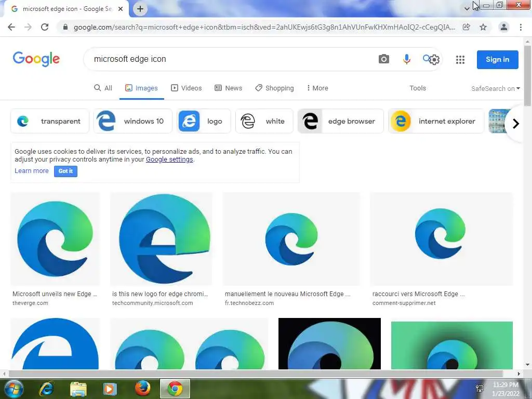Open the Tools filter options
532x399 pixels.
[418, 88]
